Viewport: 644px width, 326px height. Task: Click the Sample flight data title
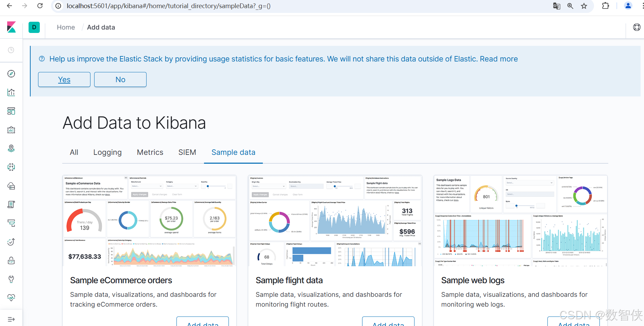click(x=289, y=280)
